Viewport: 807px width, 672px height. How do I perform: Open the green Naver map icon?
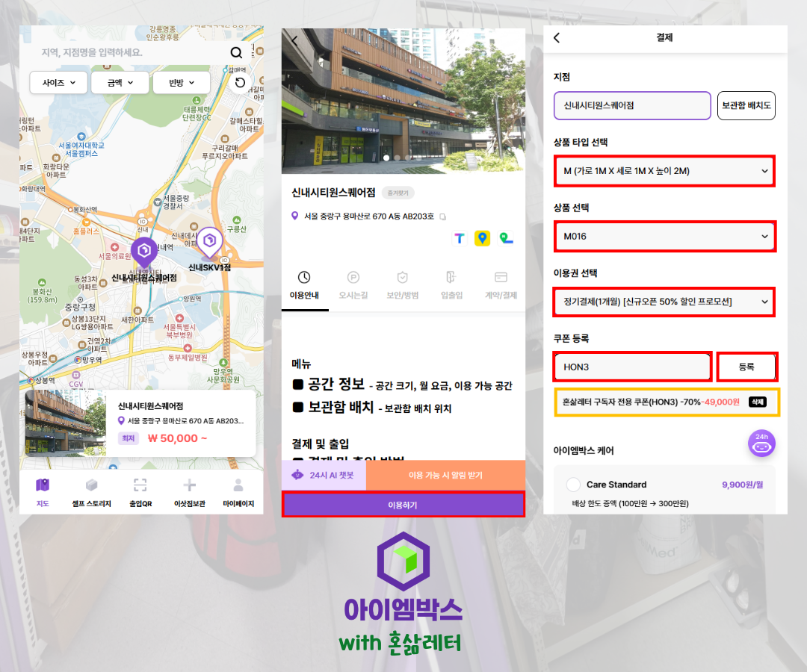point(506,238)
